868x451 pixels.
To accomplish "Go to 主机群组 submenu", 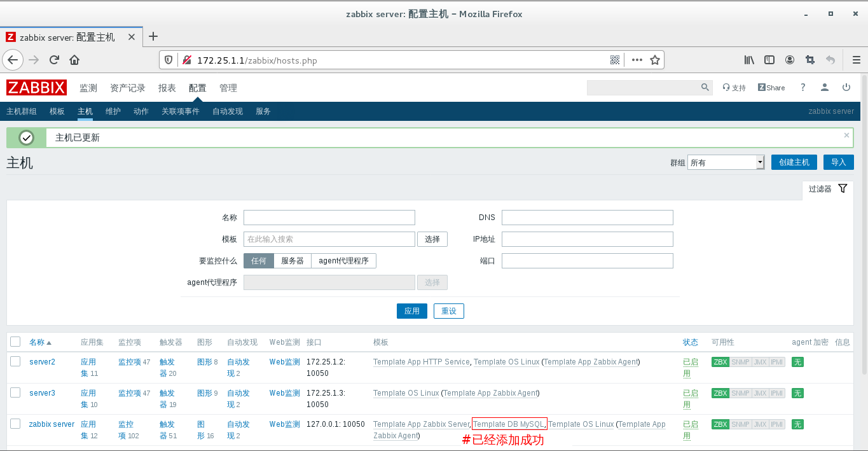I will (22, 111).
